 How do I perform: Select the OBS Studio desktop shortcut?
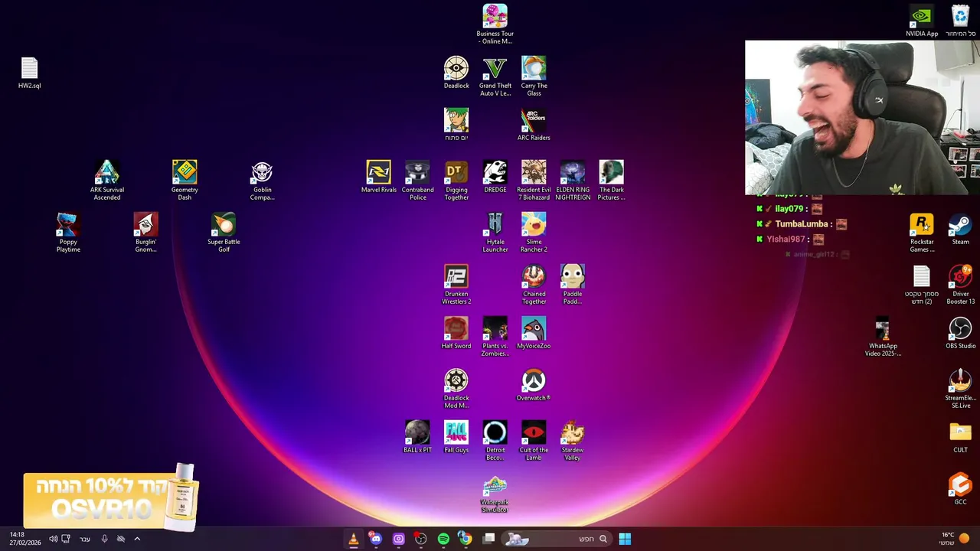coord(960,333)
